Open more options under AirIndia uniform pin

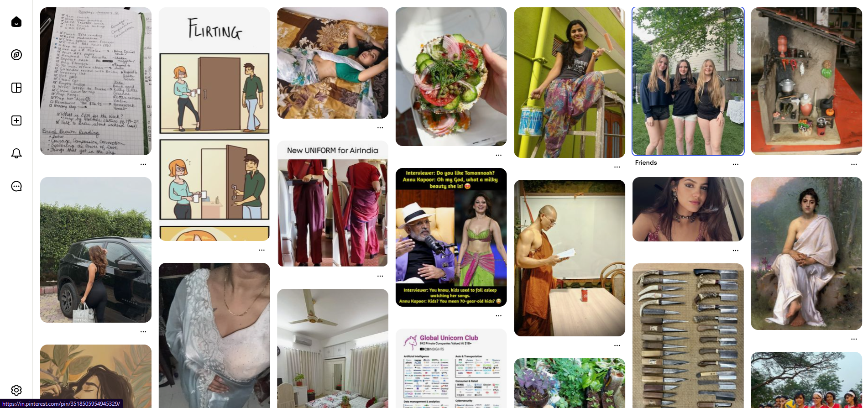pos(380,276)
